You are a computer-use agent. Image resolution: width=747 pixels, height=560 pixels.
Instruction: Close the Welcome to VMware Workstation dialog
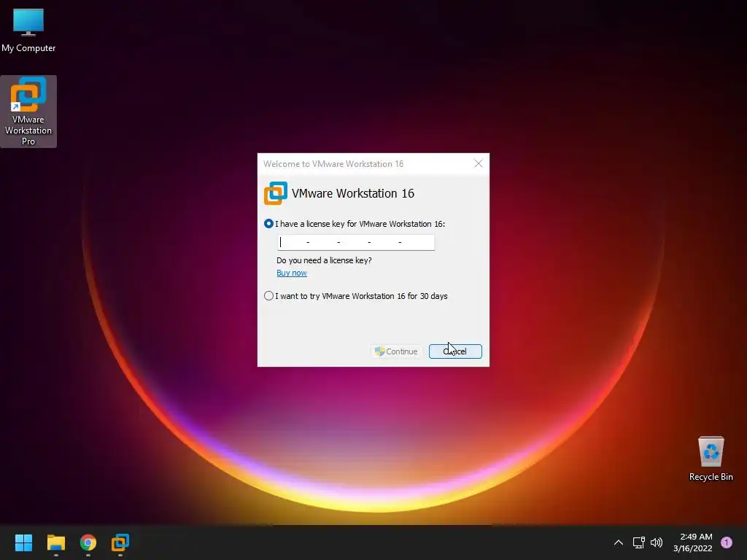(479, 164)
